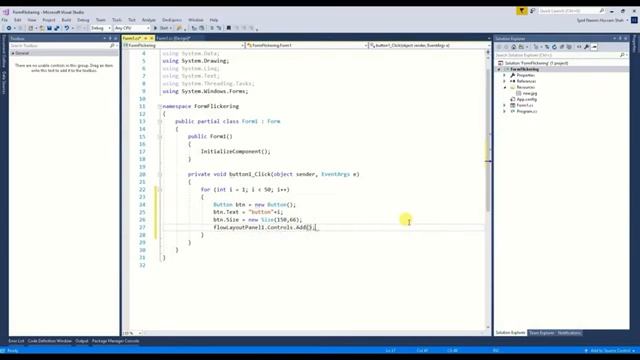Collapse the button1_Click method outline region
This screenshot has height=360, width=640.
[160, 174]
